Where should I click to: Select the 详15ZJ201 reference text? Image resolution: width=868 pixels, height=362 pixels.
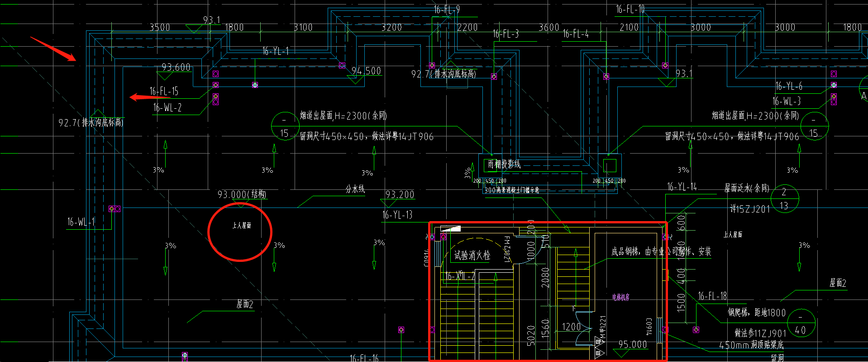tap(750, 209)
